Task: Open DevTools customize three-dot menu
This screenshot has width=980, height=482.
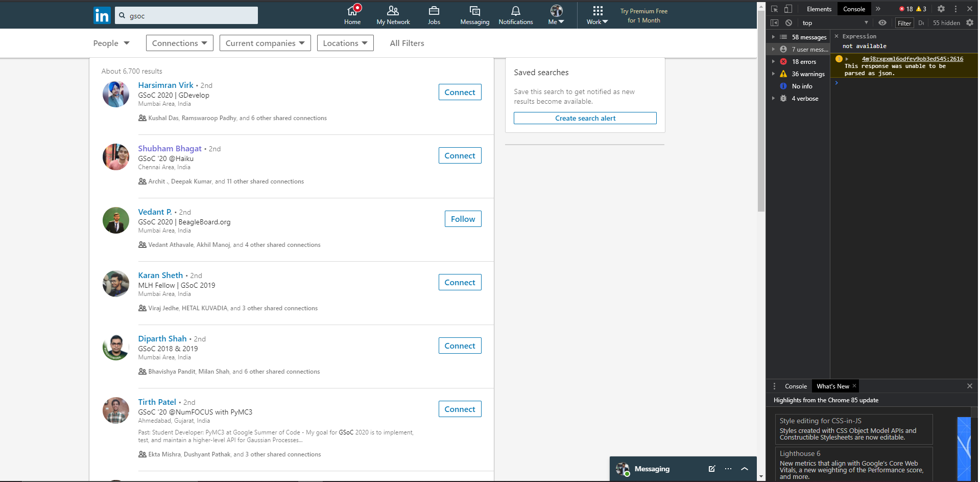Action: point(955,9)
